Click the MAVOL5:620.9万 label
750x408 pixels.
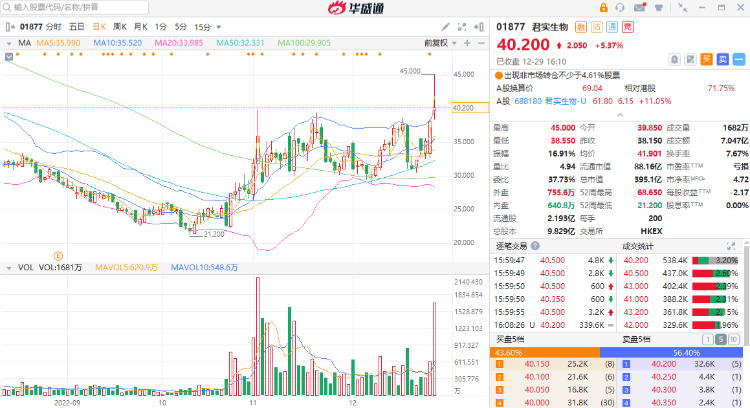(126, 268)
